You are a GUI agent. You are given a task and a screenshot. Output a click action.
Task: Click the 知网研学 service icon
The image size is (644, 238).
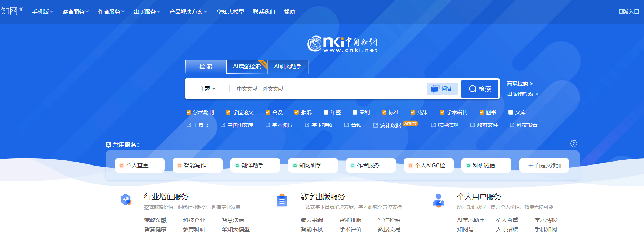pyautogui.click(x=295, y=166)
